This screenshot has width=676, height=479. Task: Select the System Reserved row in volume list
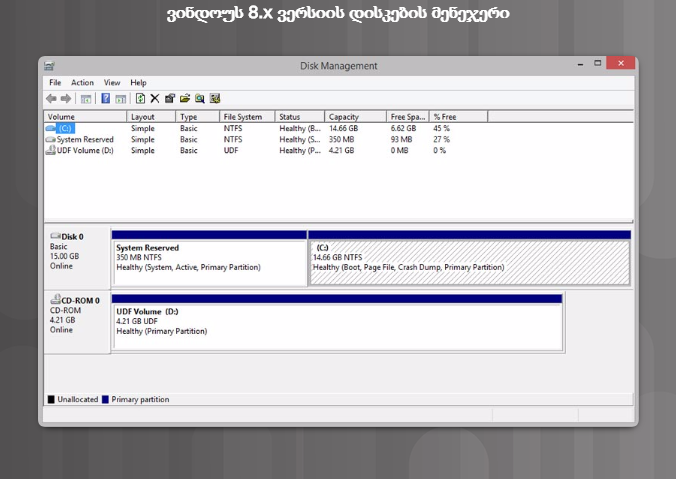(85, 140)
